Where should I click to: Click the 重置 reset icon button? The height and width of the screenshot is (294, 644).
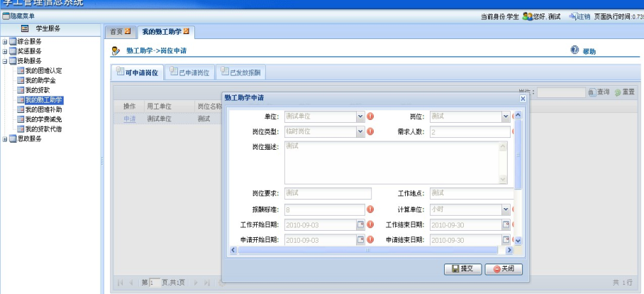click(618, 92)
